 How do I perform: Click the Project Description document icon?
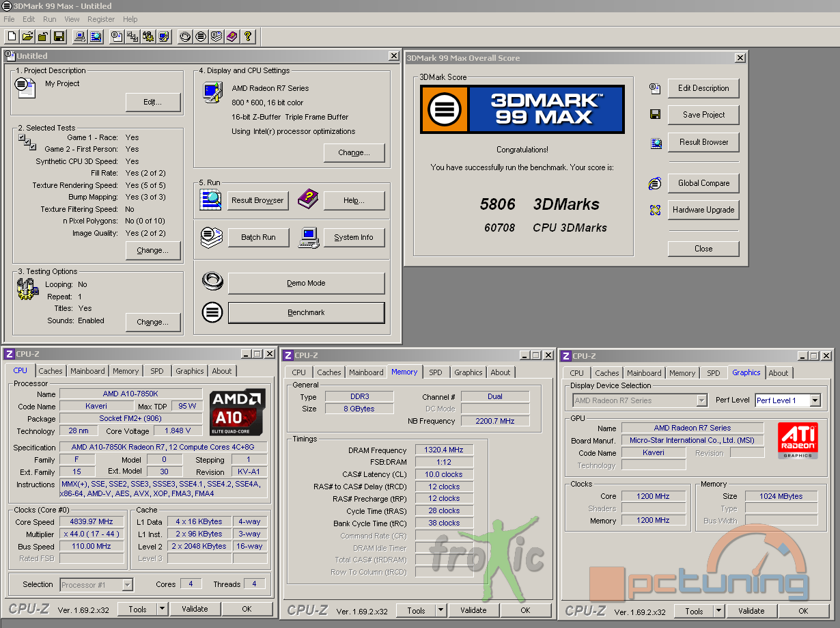[25, 87]
